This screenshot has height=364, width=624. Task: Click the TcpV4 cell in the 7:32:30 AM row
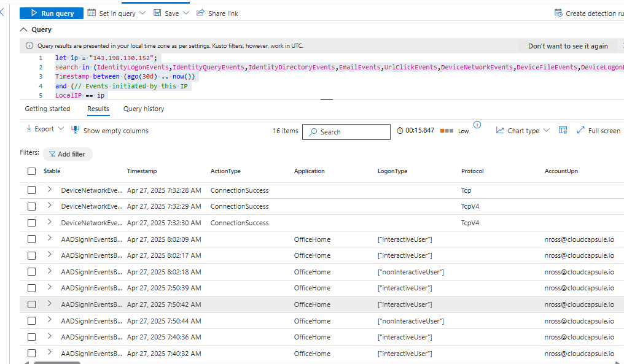[470, 223]
